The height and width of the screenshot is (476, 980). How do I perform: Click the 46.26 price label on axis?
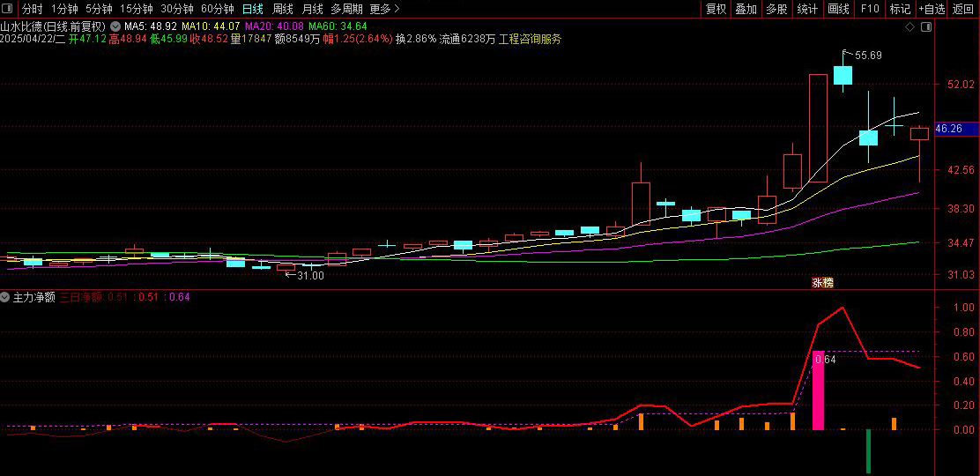click(948, 129)
